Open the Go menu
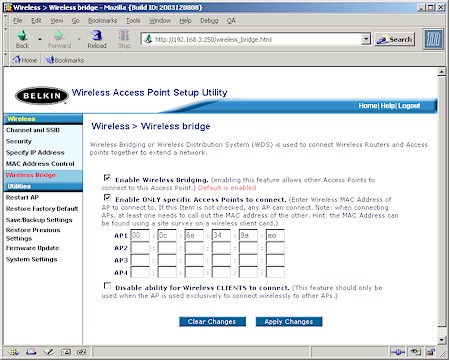This screenshot has height=361, width=450. pos(76,21)
